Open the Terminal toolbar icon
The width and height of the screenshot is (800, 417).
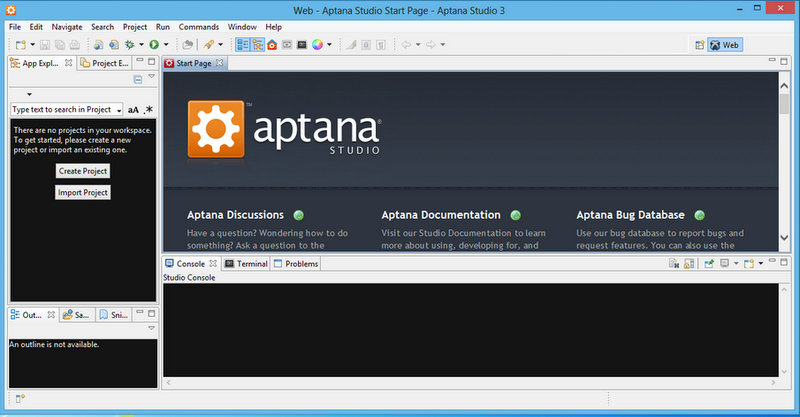pos(302,45)
